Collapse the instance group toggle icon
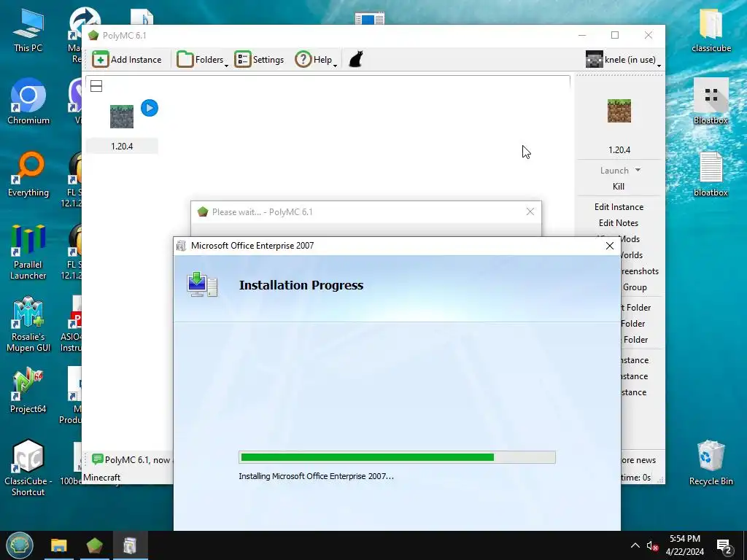The width and height of the screenshot is (747, 560). tap(96, 86)
